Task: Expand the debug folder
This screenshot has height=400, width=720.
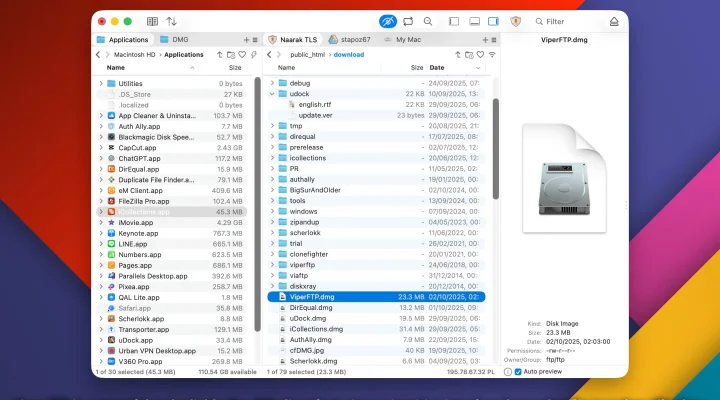Action: click(x=272, y=83)
